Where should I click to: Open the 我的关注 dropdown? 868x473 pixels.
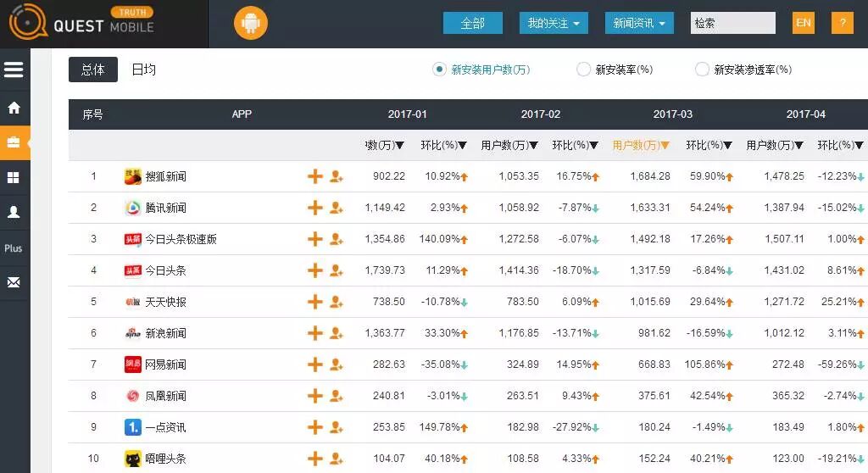554,23
